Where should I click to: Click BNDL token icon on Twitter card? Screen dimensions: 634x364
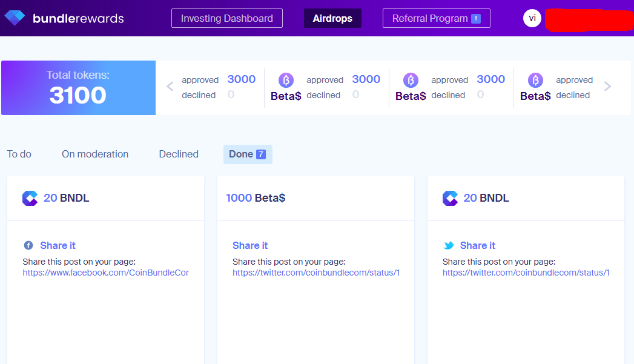[x=450, y=198]
